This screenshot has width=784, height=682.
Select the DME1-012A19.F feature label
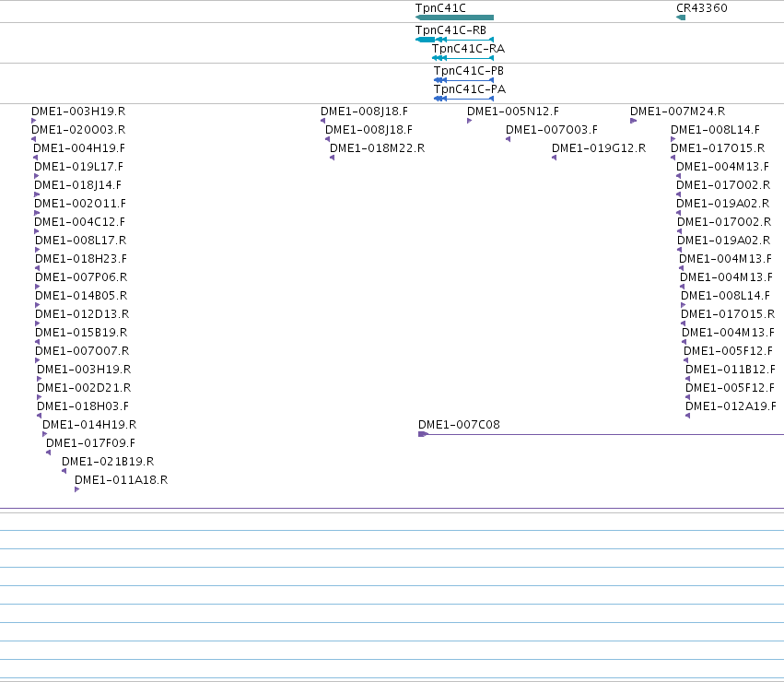[x=731, y=406]
